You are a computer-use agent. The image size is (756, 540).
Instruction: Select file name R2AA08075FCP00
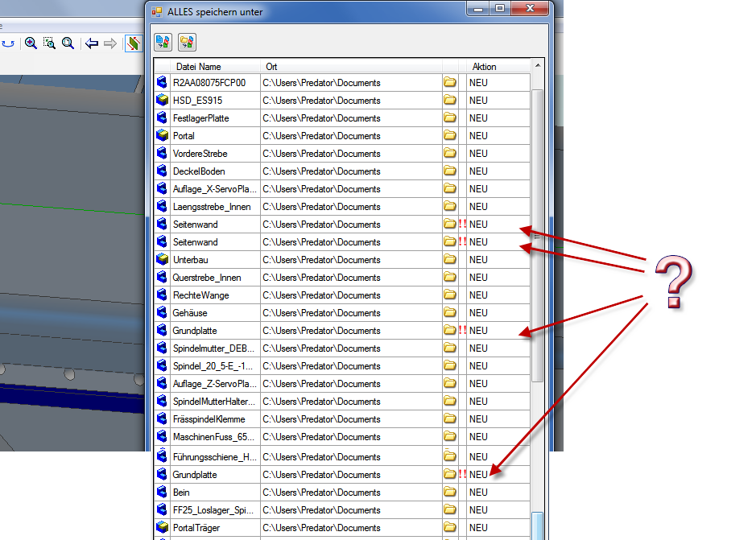tap(209, 82)
